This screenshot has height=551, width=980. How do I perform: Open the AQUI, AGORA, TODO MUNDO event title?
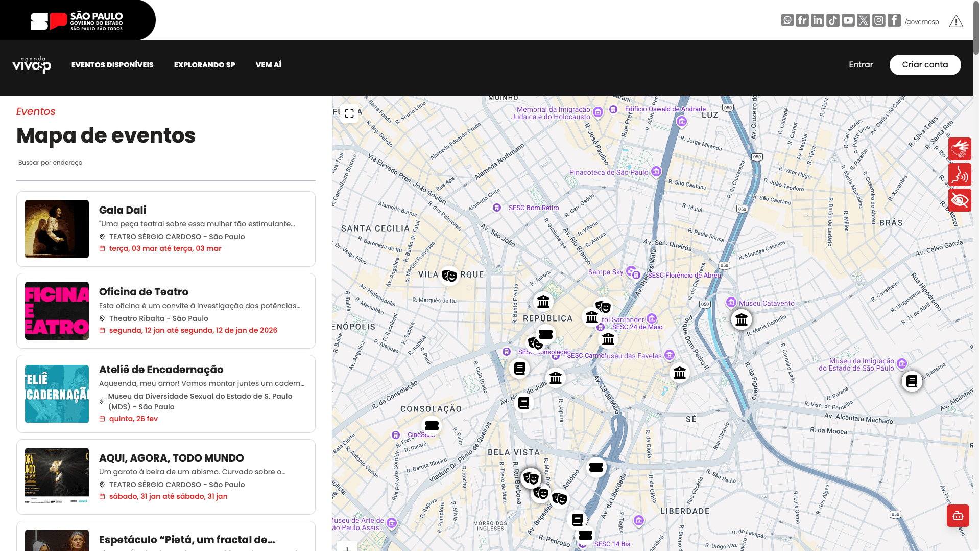[172, 458]
